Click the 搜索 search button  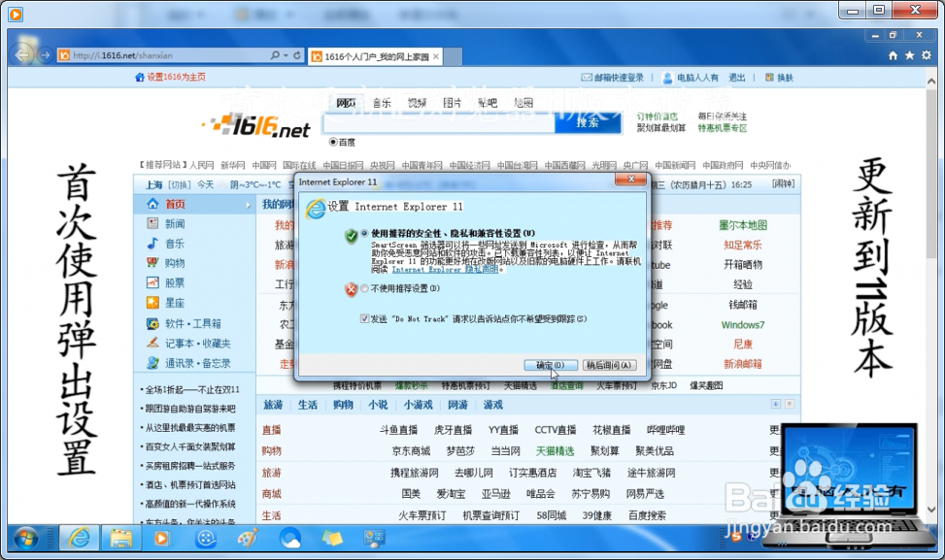point(587,122)
